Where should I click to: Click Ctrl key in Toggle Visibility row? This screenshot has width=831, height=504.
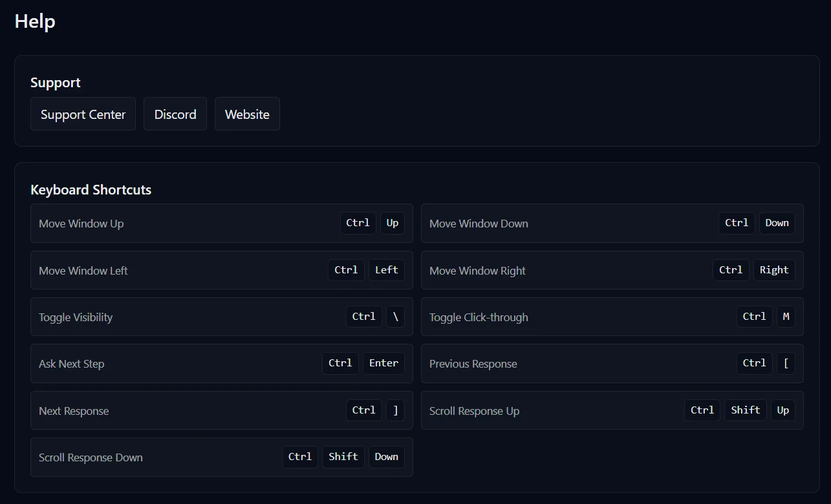364,317
